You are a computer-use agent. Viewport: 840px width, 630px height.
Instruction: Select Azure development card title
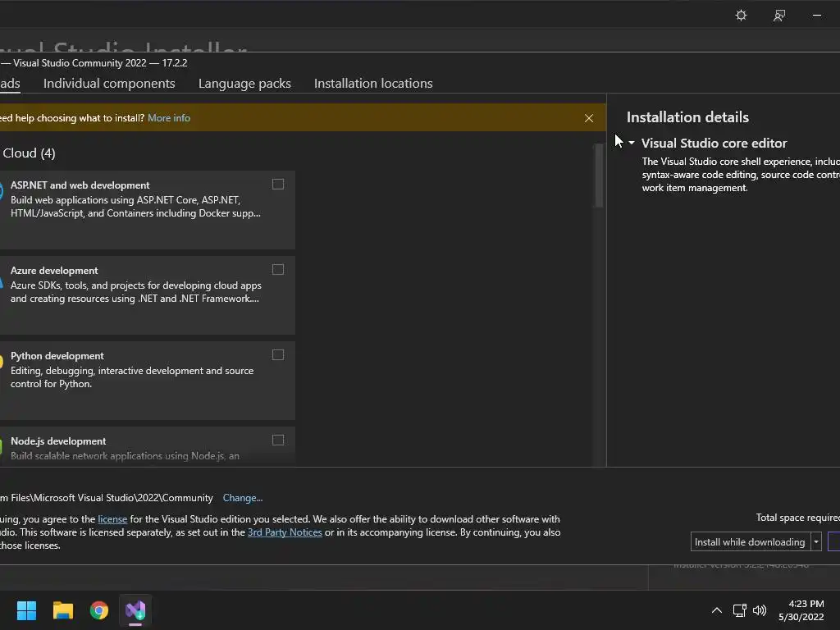[54, 271]
